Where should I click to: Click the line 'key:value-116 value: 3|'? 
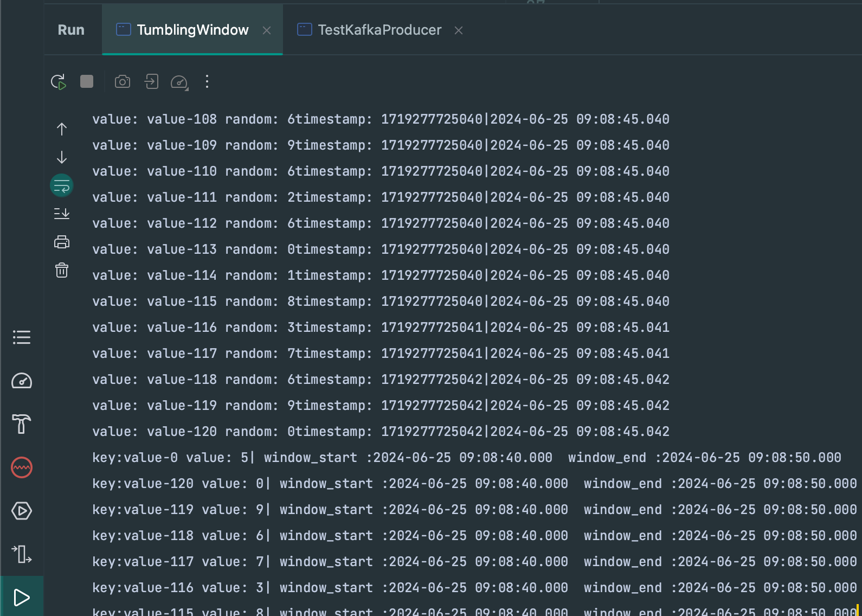pyautogui.click(x=474, y=587)
